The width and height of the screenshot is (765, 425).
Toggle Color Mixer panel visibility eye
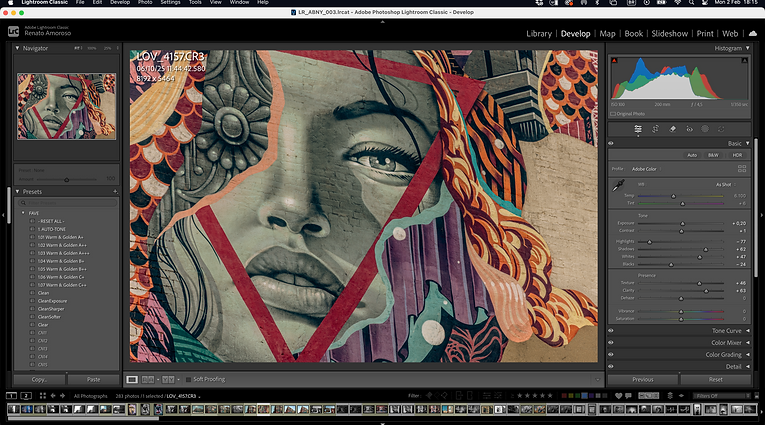[610, 343]
